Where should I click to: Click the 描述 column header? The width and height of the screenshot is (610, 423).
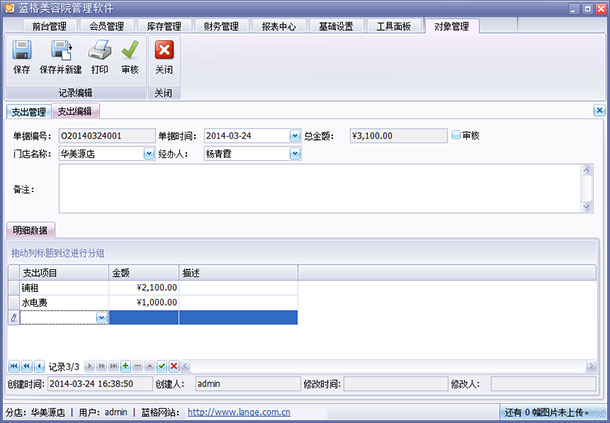[238, 273]
